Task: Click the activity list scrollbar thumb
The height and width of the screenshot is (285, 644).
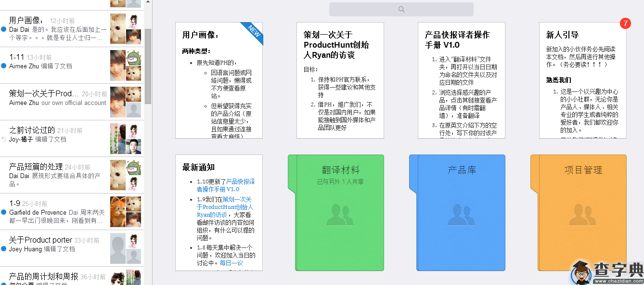Action: [148, 66]
